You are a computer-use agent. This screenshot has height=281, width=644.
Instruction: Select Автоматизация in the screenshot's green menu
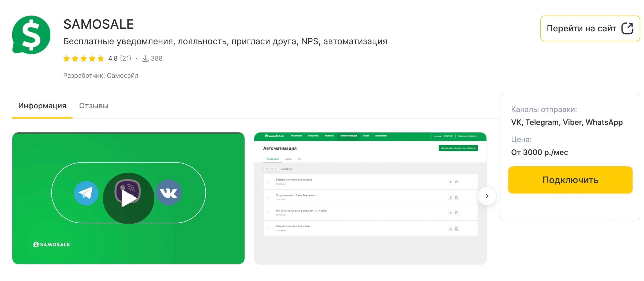(x=349, y=136)
